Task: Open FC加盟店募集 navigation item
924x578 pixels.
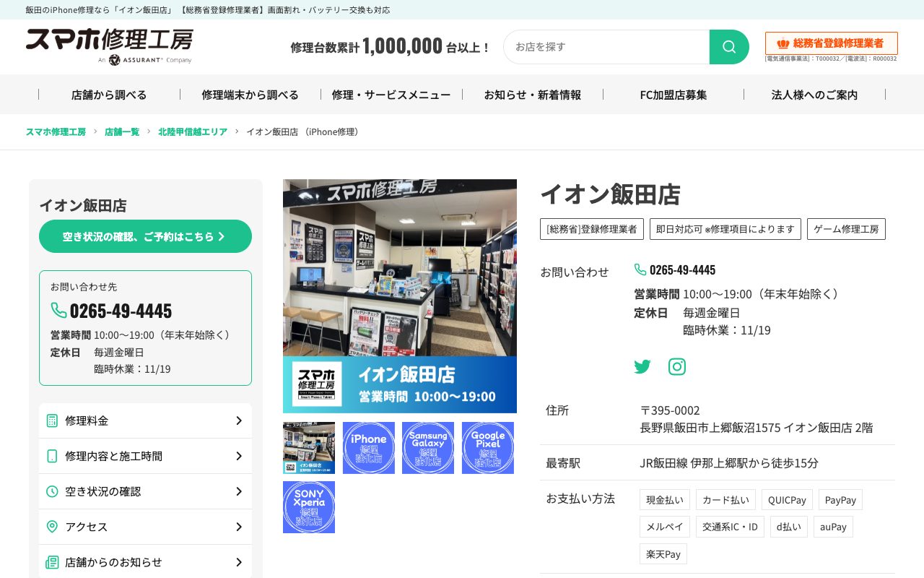Action: coord(674,95)
